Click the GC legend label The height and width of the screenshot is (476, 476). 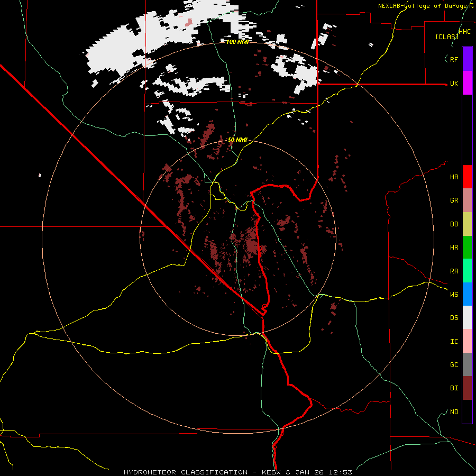tap(454, 364)
